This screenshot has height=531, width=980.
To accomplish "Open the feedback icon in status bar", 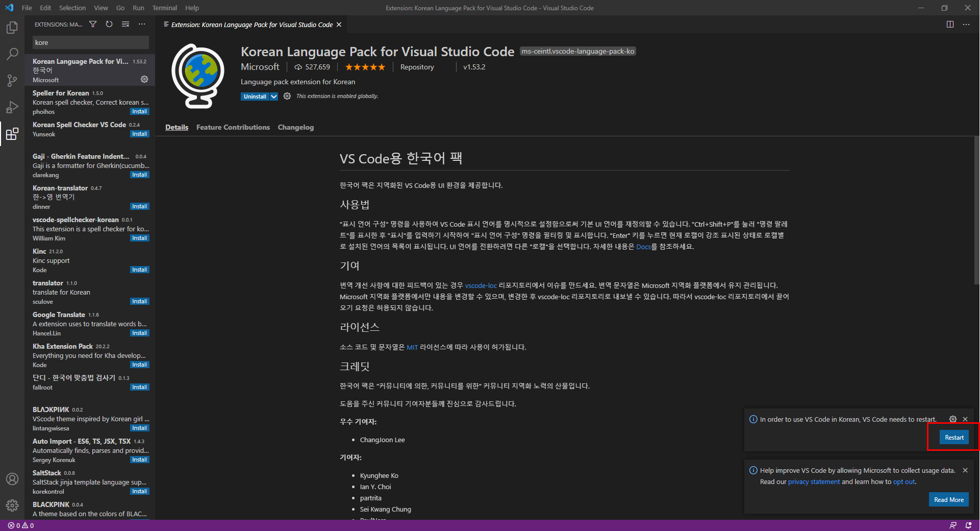I will (952, 525).
